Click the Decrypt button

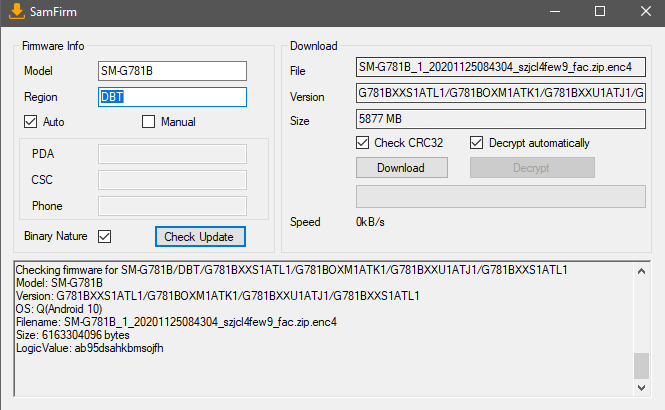pos(532,168)
